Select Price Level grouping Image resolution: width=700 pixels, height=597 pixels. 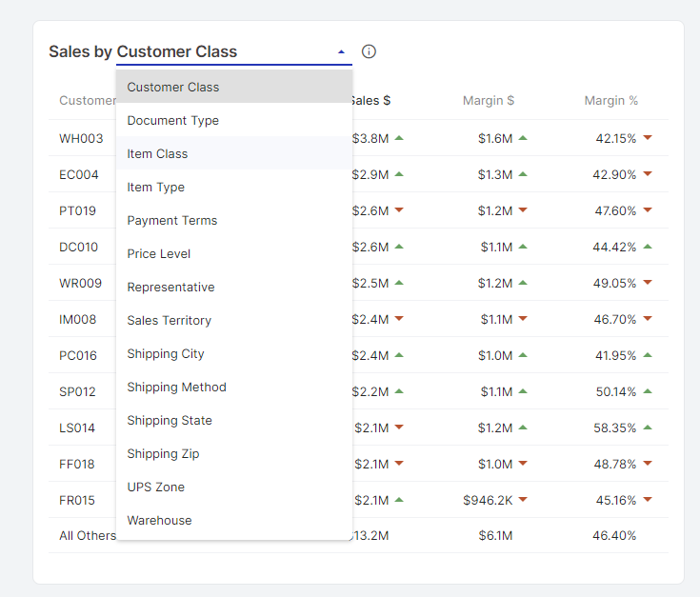(x=159, y=253)
